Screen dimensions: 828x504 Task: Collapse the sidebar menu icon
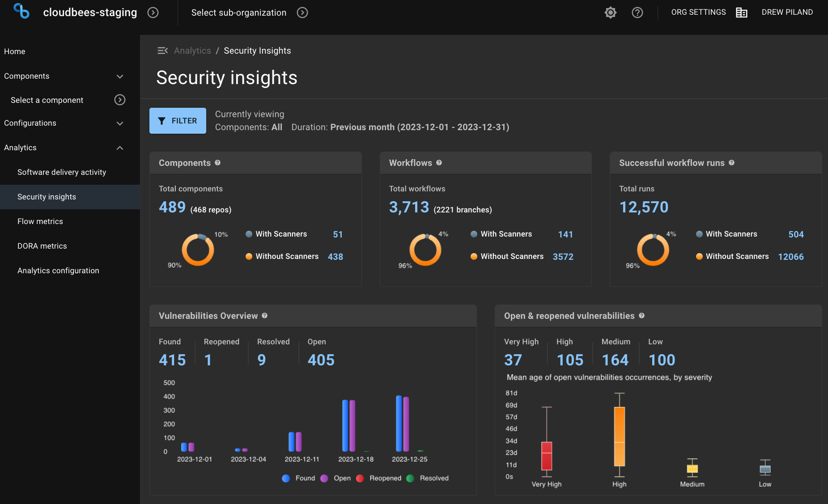tap(163, 51)
